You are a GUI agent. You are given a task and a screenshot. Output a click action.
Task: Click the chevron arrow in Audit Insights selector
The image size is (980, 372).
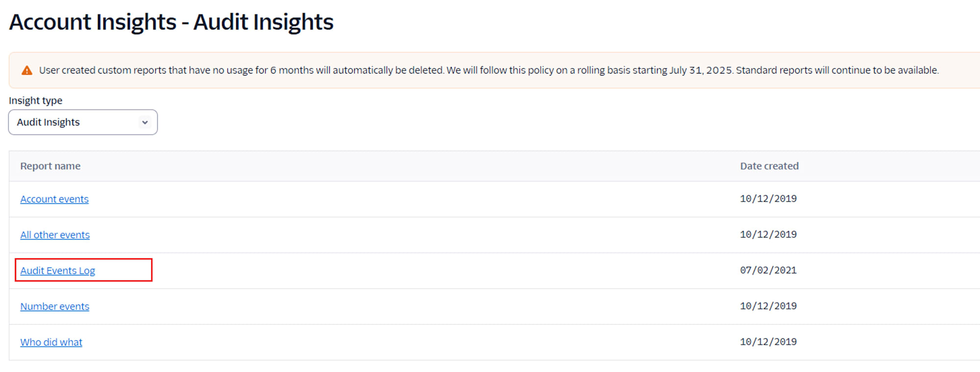(x=145, y=122)
